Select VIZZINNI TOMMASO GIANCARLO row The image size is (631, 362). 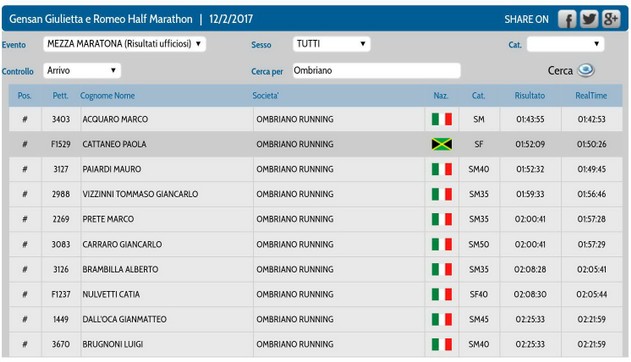tap(316, 194)
